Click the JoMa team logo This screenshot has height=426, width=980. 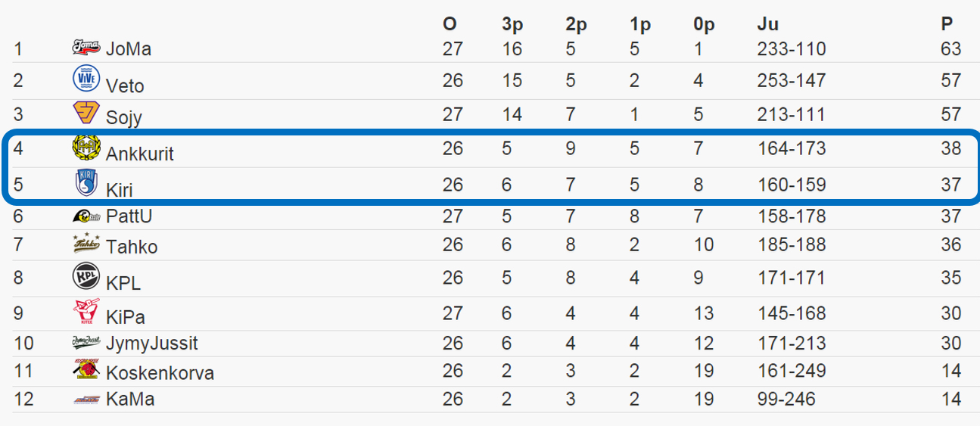tap(86, 48)
